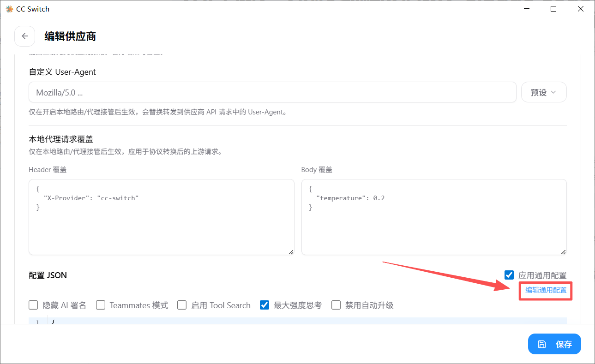Toggle the 应用通用配置 checkbox
This screenshot has width=595, height=364.
pyautogui.click(x=509, y=275)
